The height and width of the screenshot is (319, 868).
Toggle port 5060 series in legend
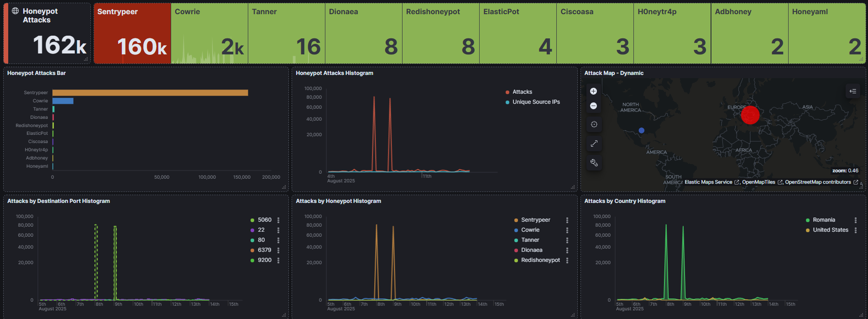click(x=265, y=220)
